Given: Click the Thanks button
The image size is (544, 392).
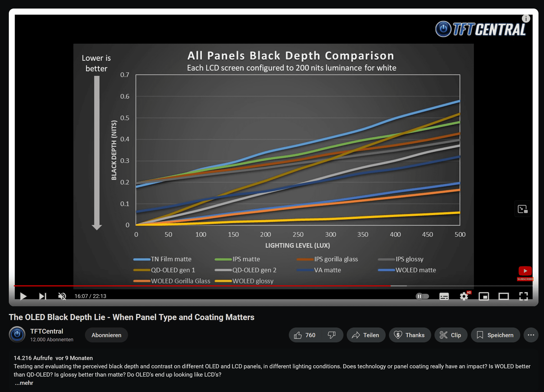Looking at the screenshot, I should 410,335.
